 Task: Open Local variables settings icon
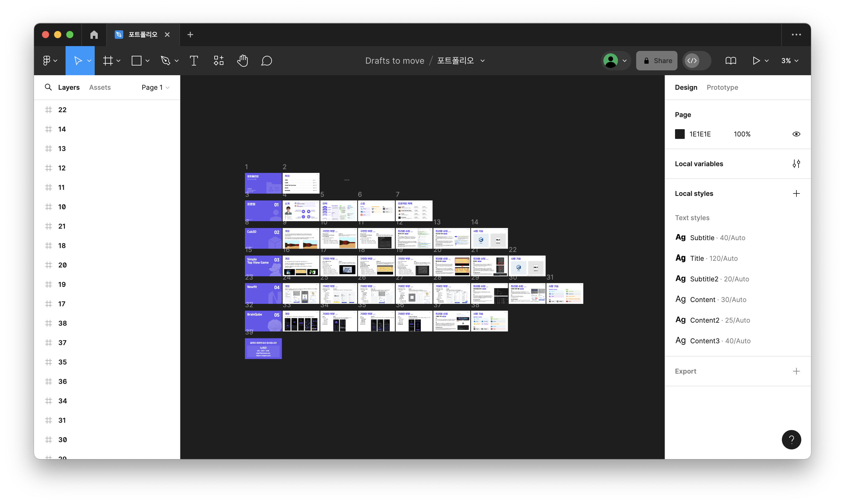(x=796, y=164)
